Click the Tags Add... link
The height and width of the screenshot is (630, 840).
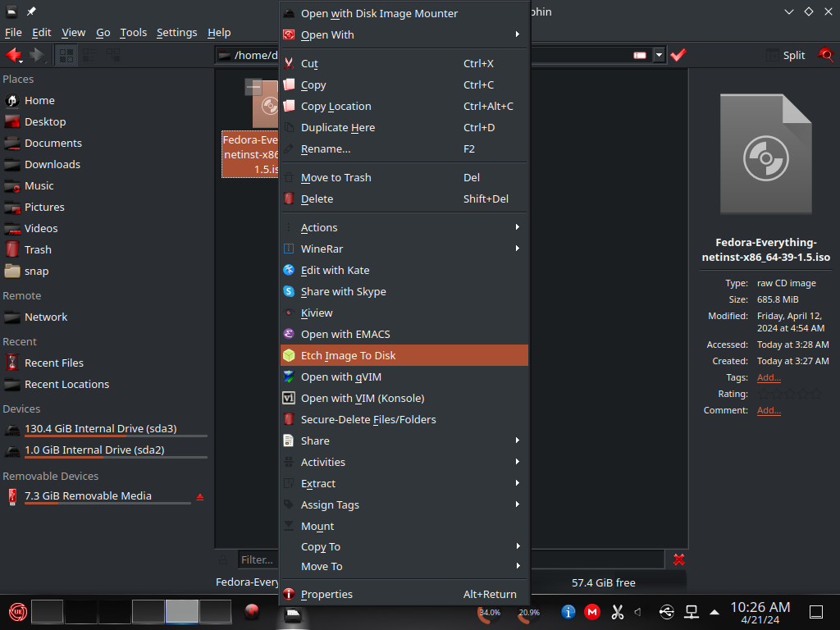[x=769, y=377]
